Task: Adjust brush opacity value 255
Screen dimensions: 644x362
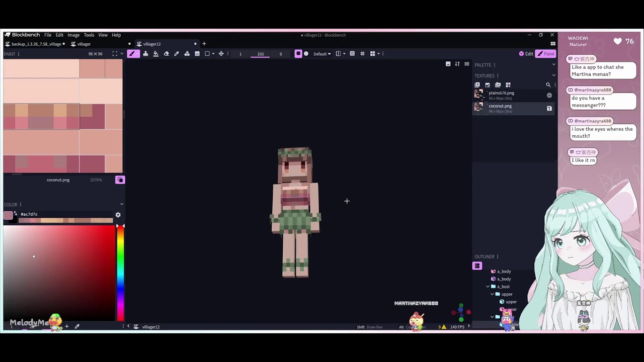Action: click(x=261, y=54)
